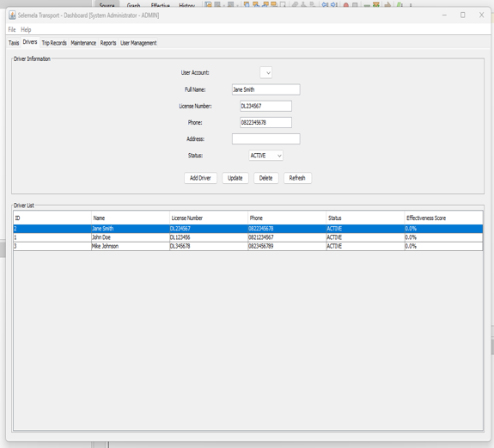Click the Add Driver button
This screenshot has height=448, width=494.
200,178
